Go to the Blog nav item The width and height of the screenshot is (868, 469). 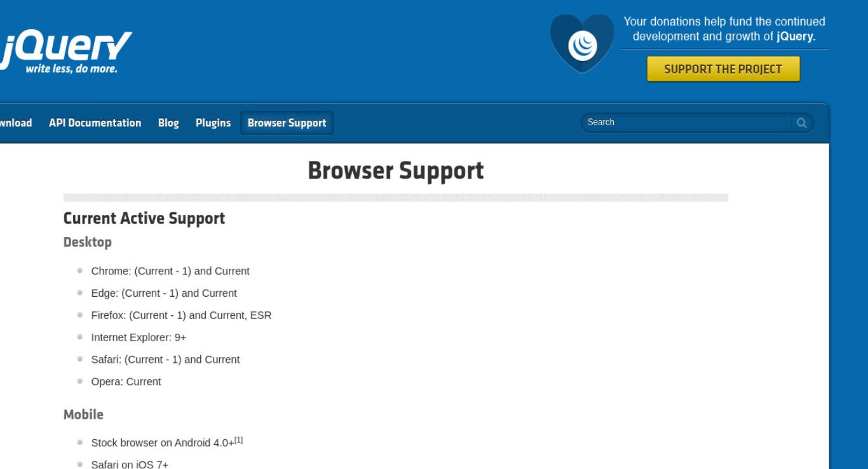(168, 123)
